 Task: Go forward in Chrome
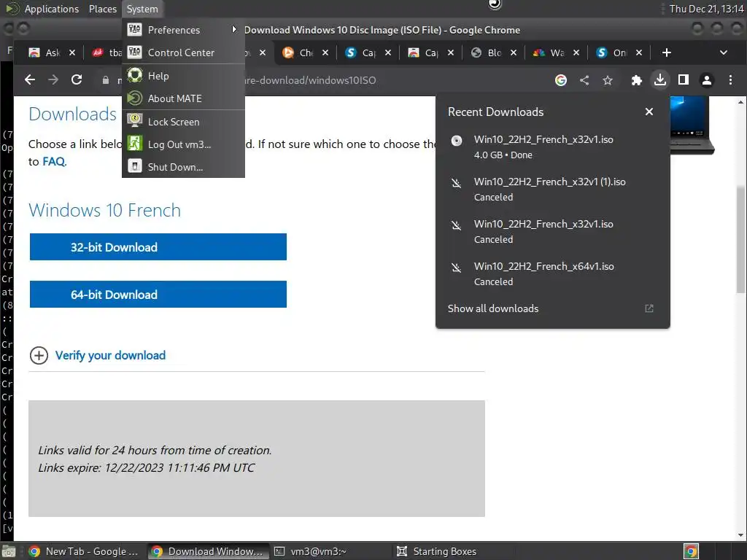tap(53, 80)
